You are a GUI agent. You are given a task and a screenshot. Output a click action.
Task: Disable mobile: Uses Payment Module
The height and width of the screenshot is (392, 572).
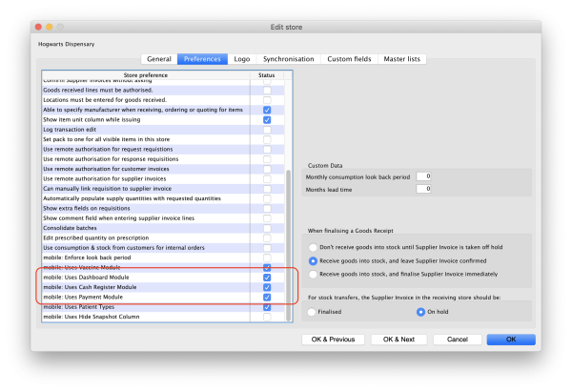267,298
